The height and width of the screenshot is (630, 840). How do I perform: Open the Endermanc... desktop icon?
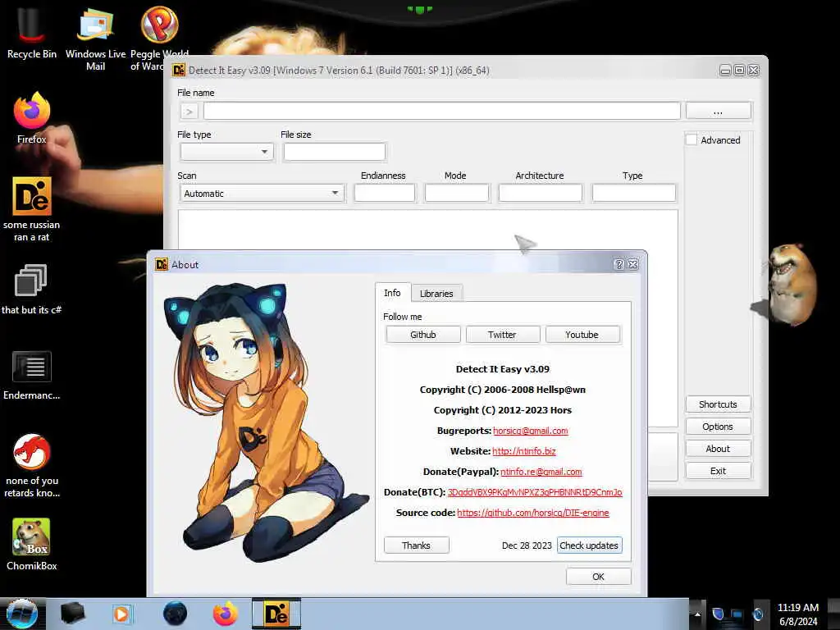[32, 375]
